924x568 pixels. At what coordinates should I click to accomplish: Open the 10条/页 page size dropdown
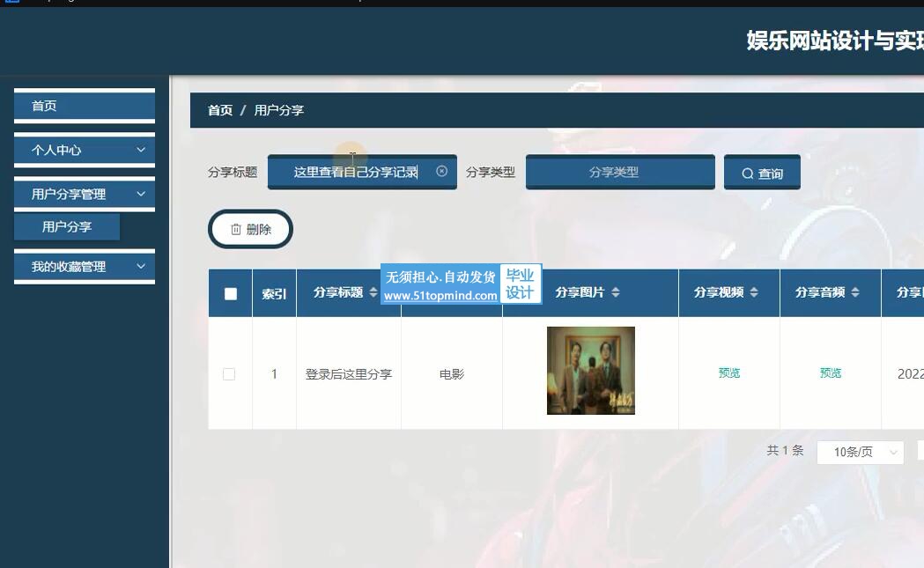coord(860,452)
